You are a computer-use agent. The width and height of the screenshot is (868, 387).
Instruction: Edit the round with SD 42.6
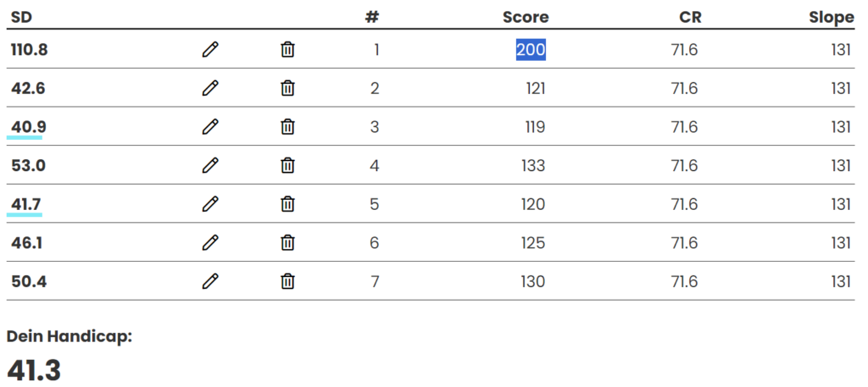pyautogui.click(x=210, y=88)
